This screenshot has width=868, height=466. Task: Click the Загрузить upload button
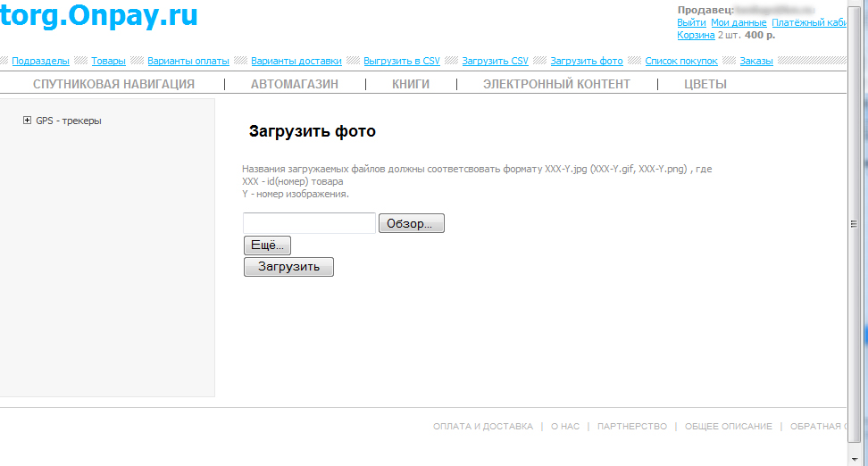[288, 267]
